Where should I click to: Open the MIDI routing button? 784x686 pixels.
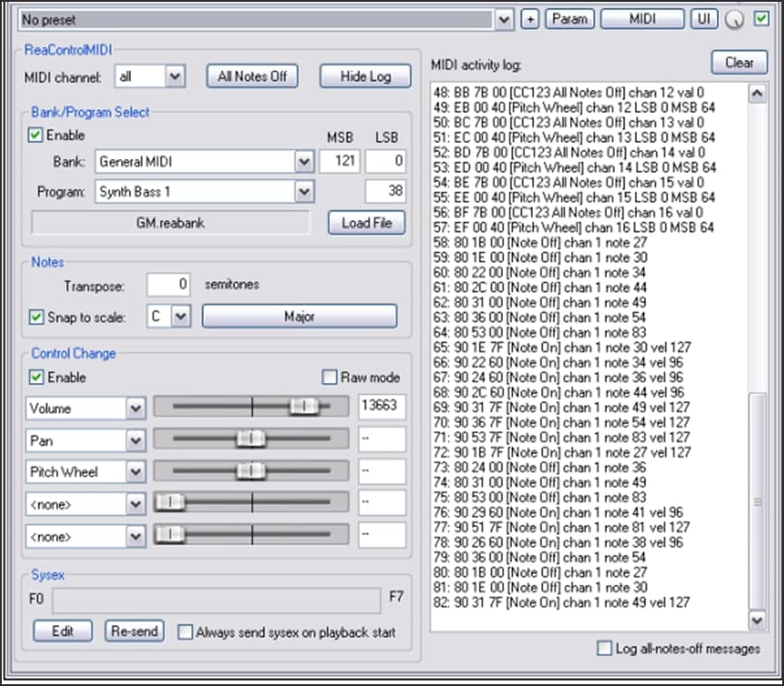tap(642, 19)
